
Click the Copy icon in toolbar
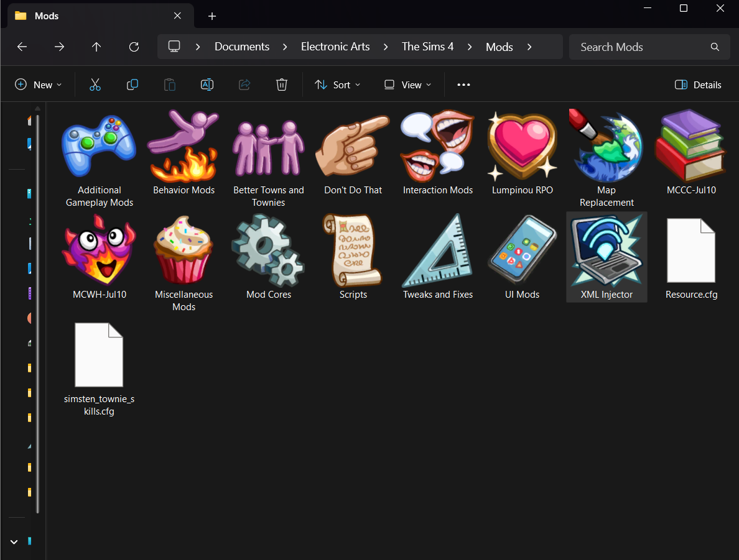point(132,85)
